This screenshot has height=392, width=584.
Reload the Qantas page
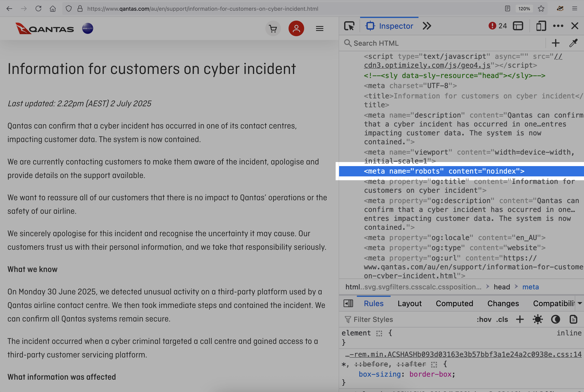click(38, 9)
